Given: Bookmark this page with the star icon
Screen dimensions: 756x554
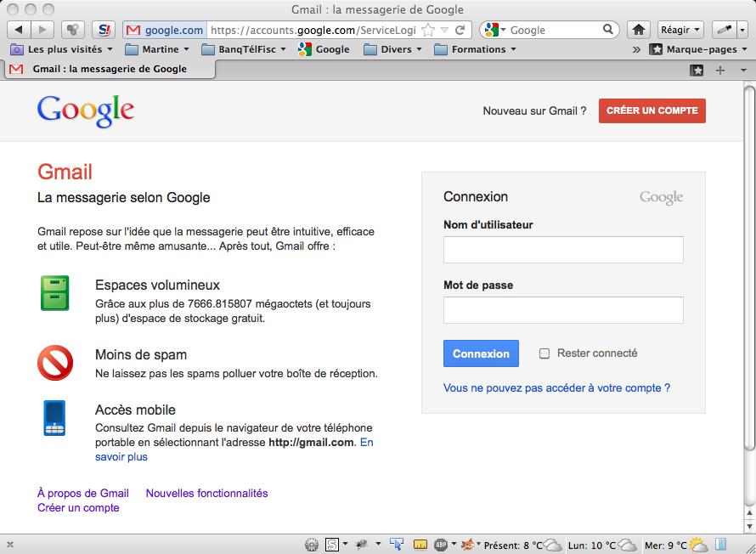Looking at the screenshot, I should (x=427, y=31).
